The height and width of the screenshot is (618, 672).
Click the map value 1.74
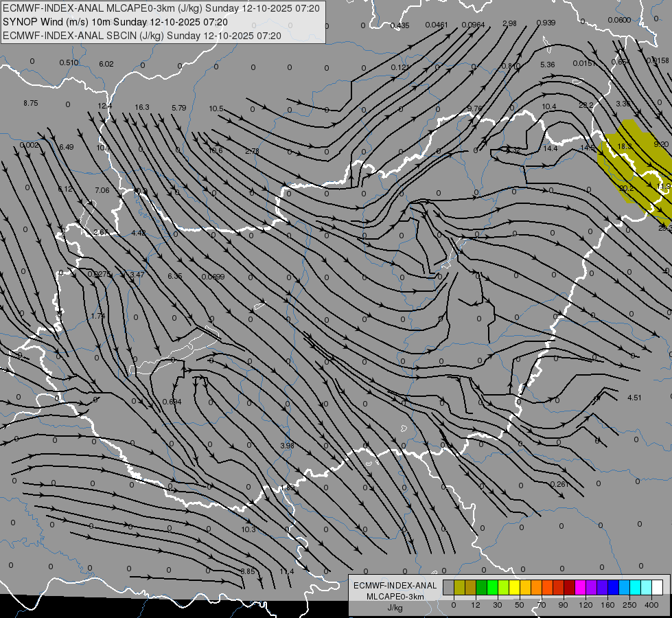pyautogui.click(x=98, y=316)
